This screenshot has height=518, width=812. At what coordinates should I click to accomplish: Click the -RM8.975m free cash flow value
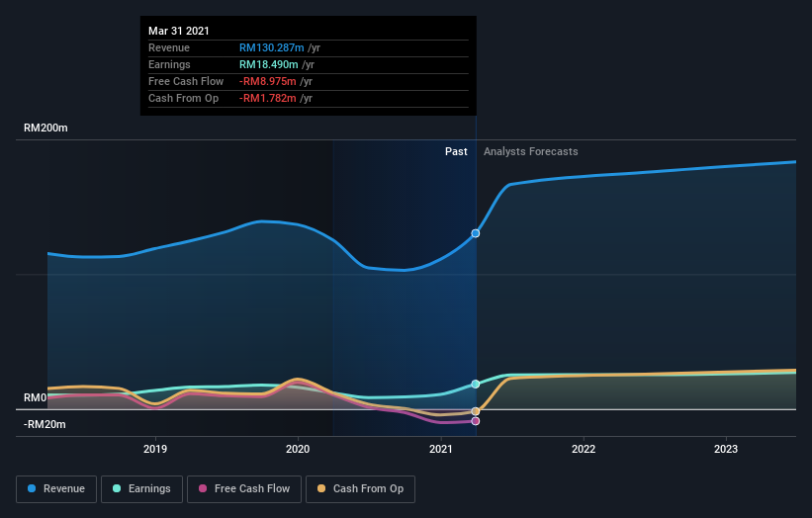pyautogui.click(x=268, y=81)
